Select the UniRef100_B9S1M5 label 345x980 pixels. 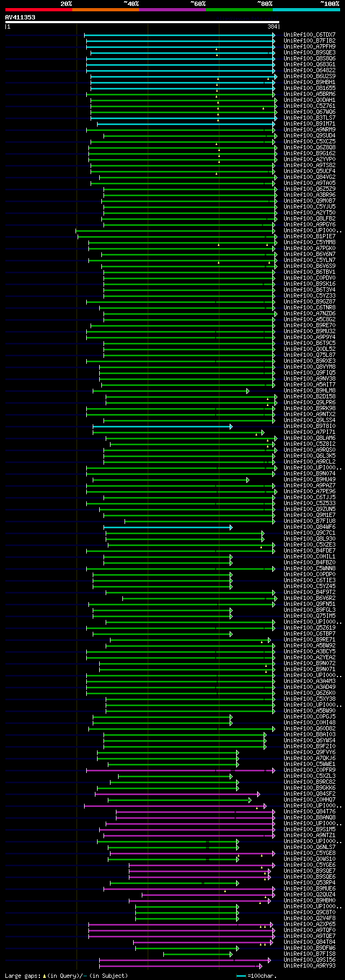coord(309,830)
